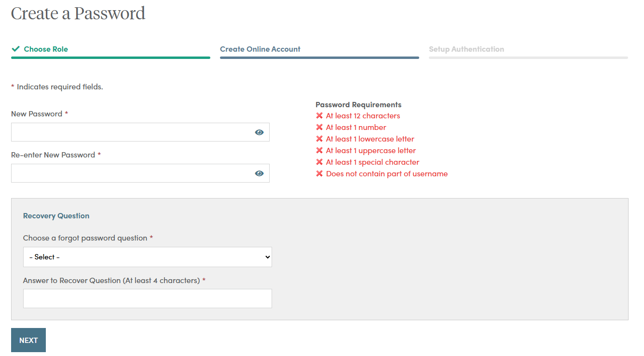This screenshot has height=356, width=644.
Task: Click the 'Answer to Recover Question' label
Action: pos(114,281)
